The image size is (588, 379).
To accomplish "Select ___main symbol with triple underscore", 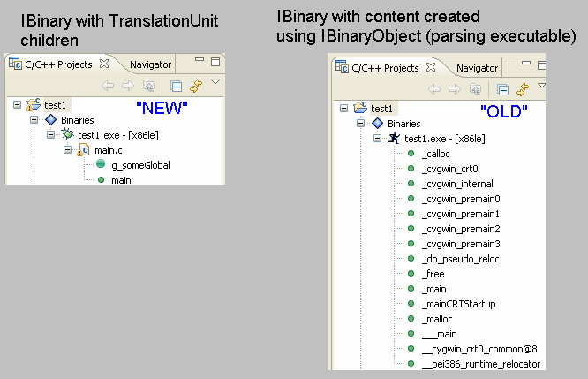I will pyautogui.click(x=440, y=334).
